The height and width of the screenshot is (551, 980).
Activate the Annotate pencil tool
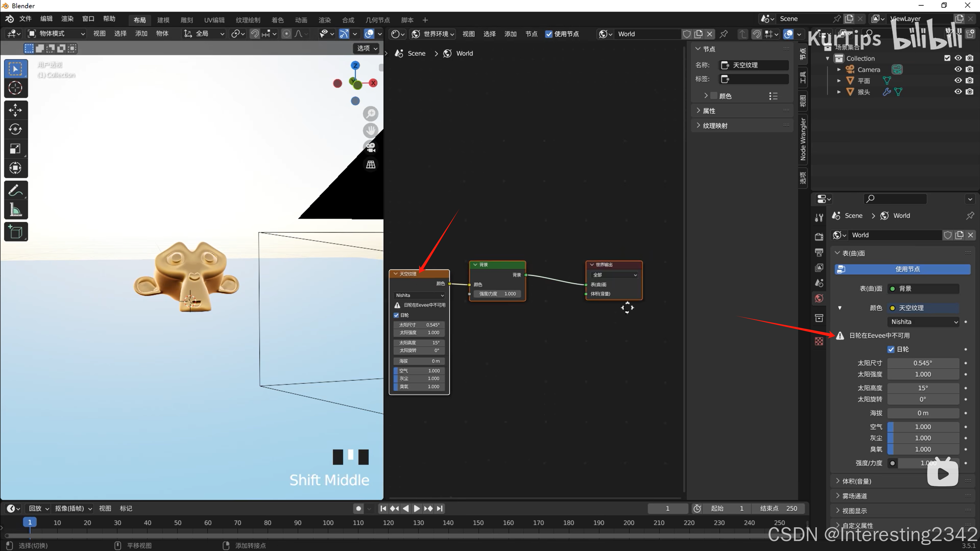[15, 191]
